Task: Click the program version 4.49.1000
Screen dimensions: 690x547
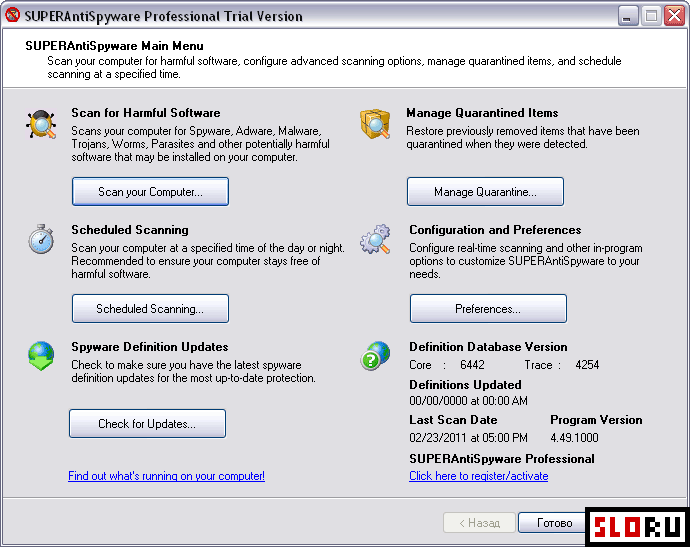Action: 574,437
